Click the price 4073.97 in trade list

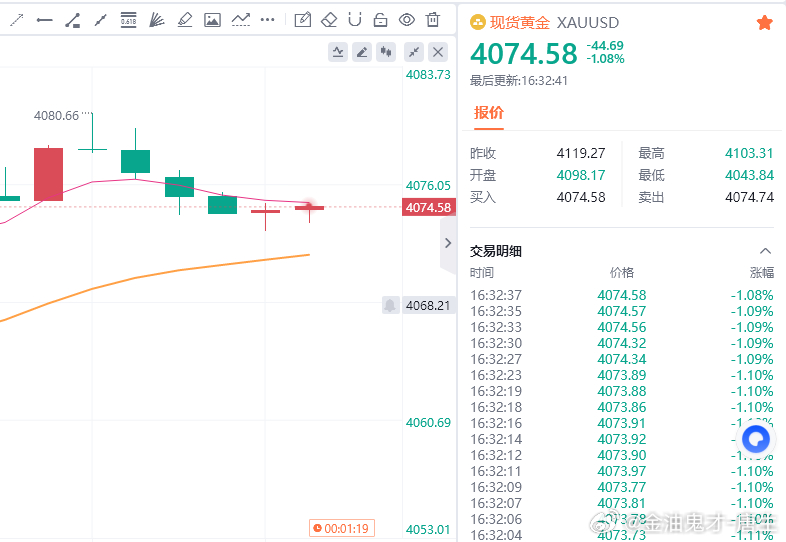622,472
